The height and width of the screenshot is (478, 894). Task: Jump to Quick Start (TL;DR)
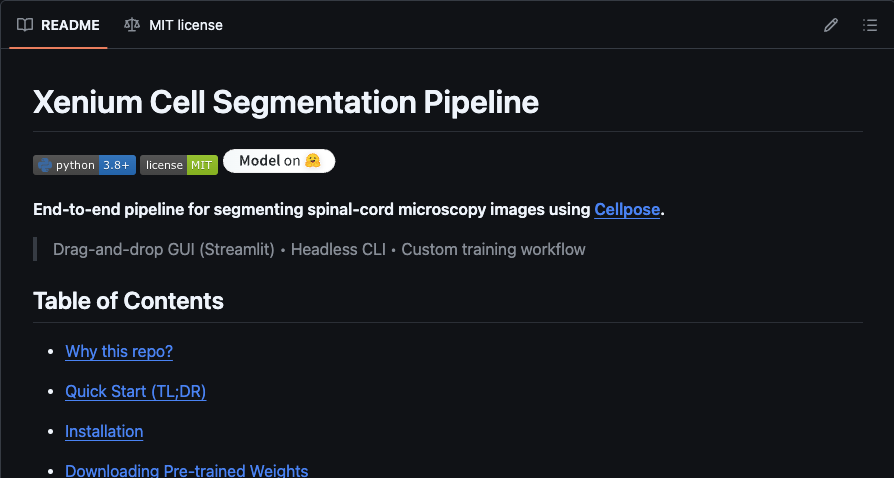(x=136, y=391)
